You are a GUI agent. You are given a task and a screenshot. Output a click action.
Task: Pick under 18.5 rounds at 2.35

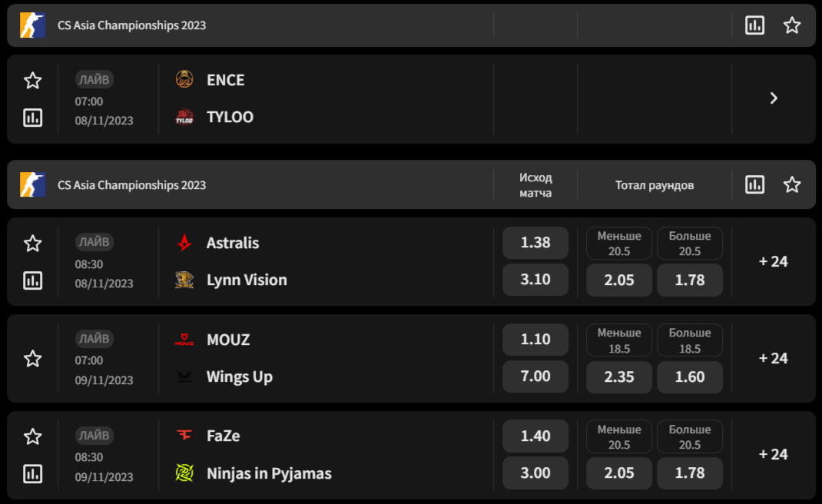619,376
